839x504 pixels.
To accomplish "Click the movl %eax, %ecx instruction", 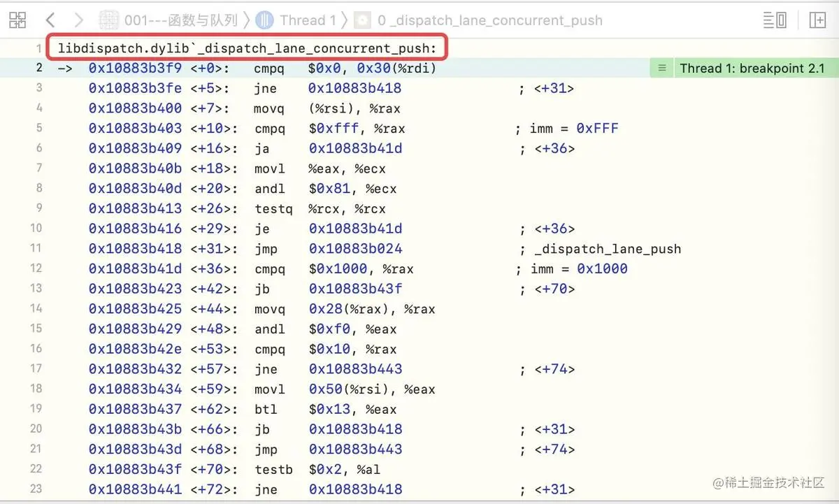I will (x=320, y=169).
